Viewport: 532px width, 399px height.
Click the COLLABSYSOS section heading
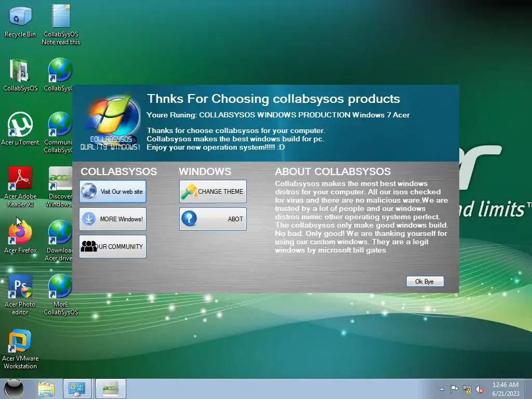click(x=119, y=171)
